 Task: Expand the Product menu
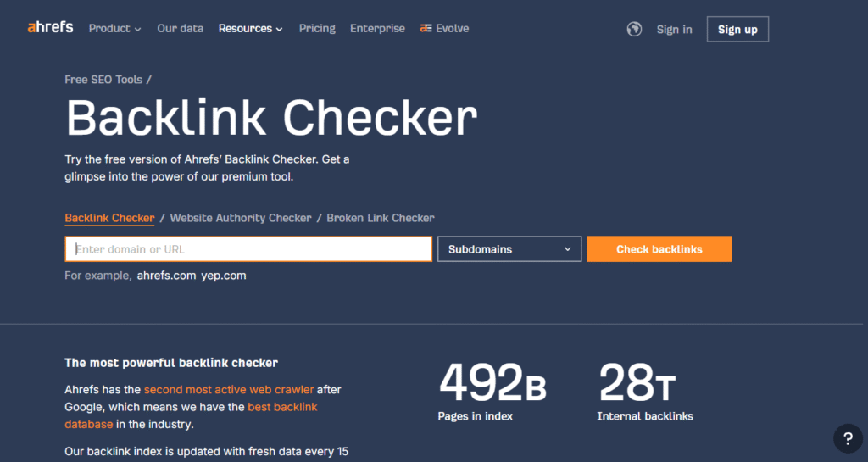point(115,28)
